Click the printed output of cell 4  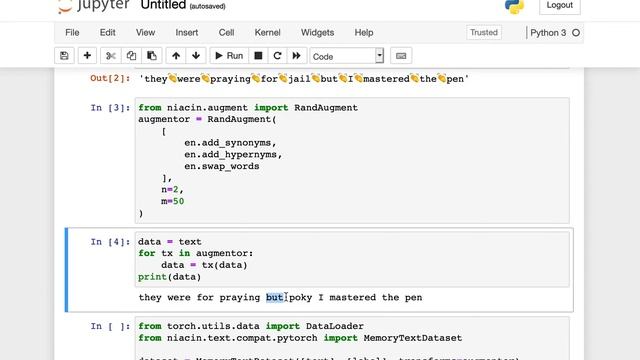(280, 298)
